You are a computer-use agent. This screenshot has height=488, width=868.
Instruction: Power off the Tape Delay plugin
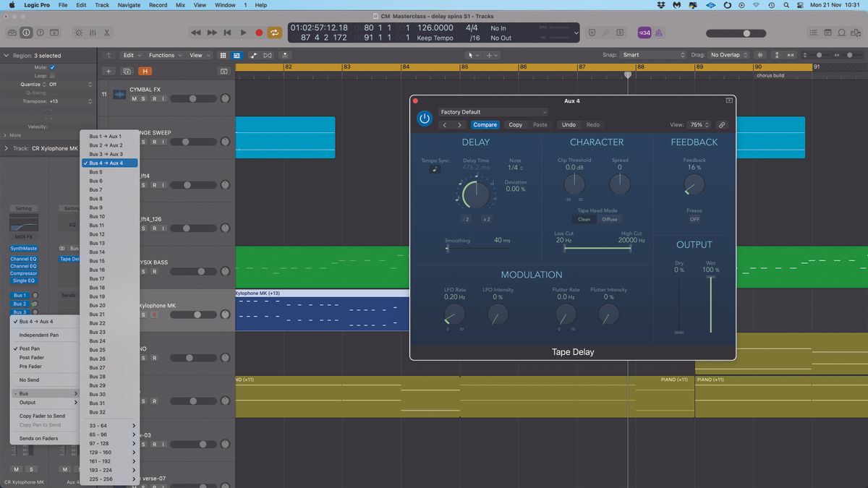(x=425, y=118)
